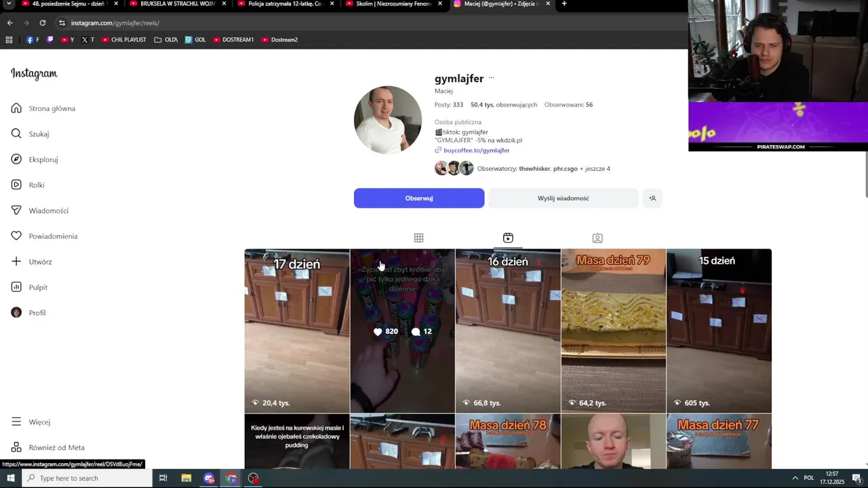
Task: Switch to posts grid tab
Action: [x=418, y=238]
